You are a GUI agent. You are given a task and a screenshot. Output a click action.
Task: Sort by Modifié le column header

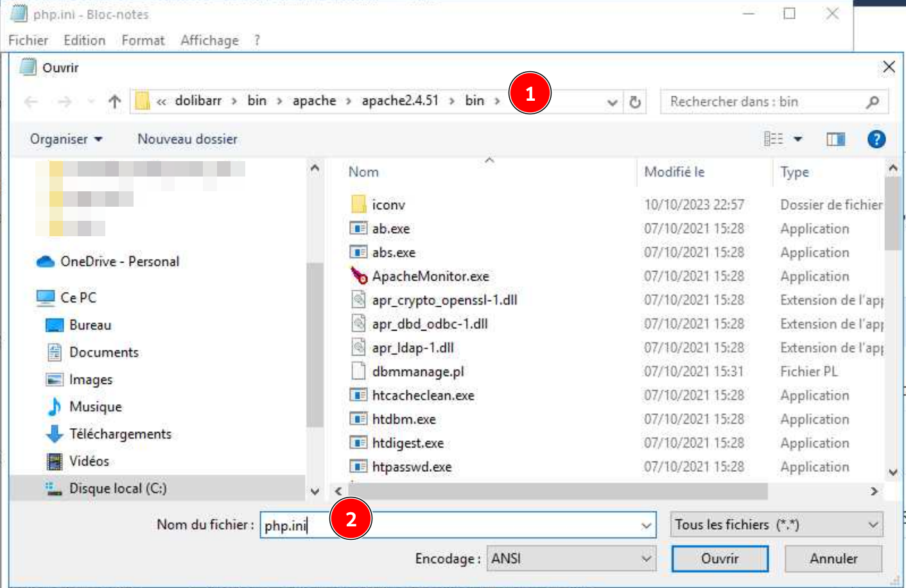coord(674,172)
